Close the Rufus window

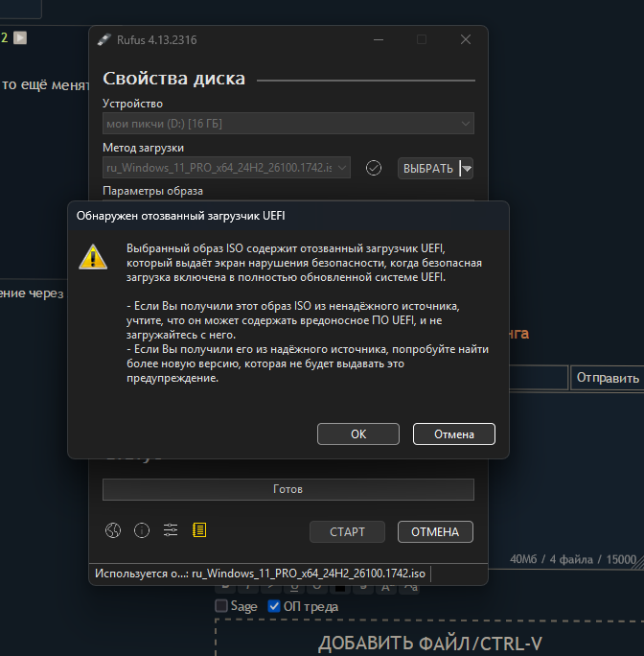click(466, 39)
